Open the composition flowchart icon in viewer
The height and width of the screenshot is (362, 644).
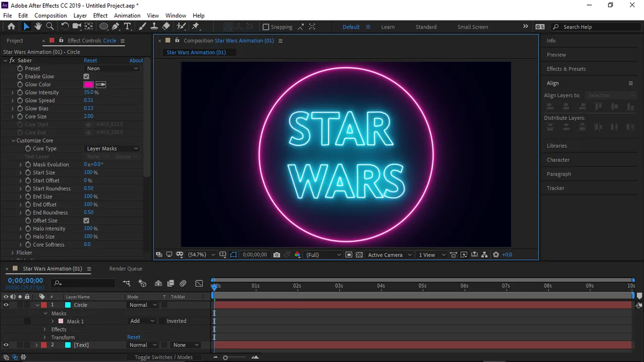pos(485,255)
